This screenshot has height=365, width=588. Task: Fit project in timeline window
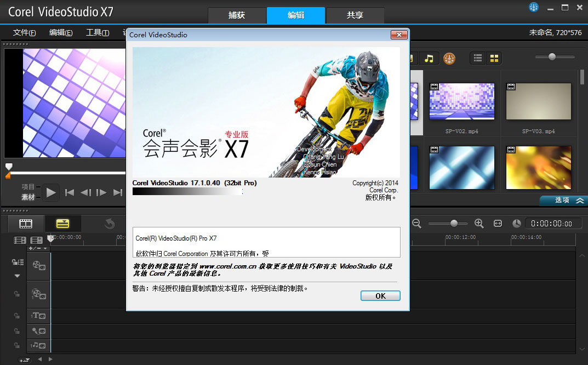(x=498, y=224)
